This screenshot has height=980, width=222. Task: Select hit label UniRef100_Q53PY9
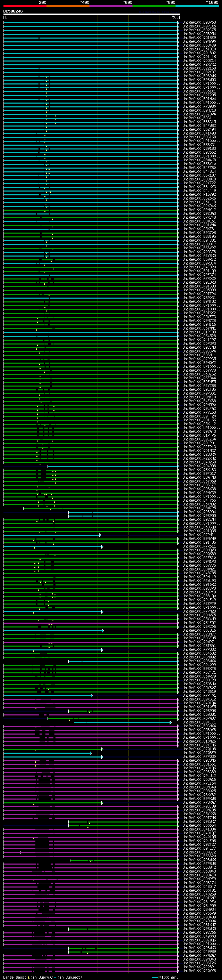[199, 592]
